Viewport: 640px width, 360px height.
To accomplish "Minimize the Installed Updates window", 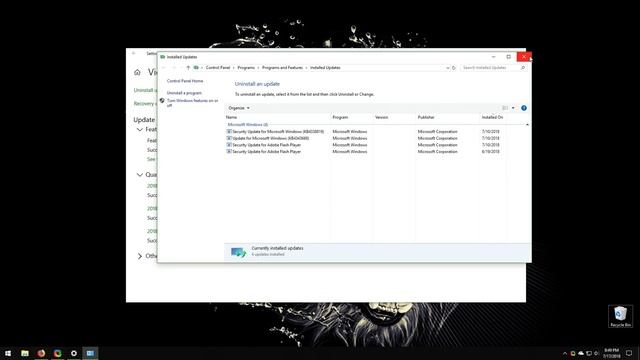I will tap(493, 57).
